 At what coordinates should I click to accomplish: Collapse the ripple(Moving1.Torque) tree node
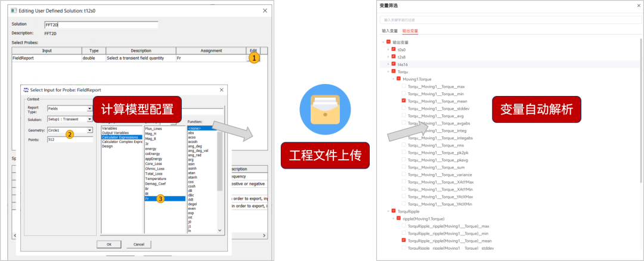pyautogui.click(x=393, y=218)
